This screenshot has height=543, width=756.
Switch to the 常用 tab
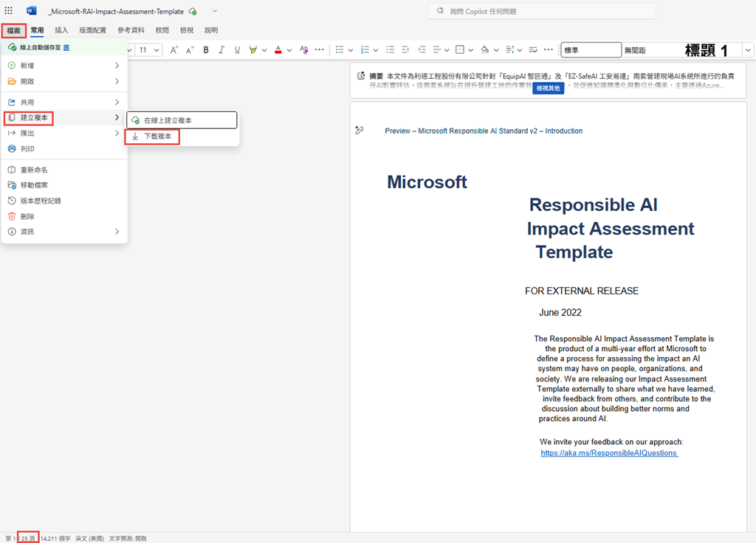point(37,30)
